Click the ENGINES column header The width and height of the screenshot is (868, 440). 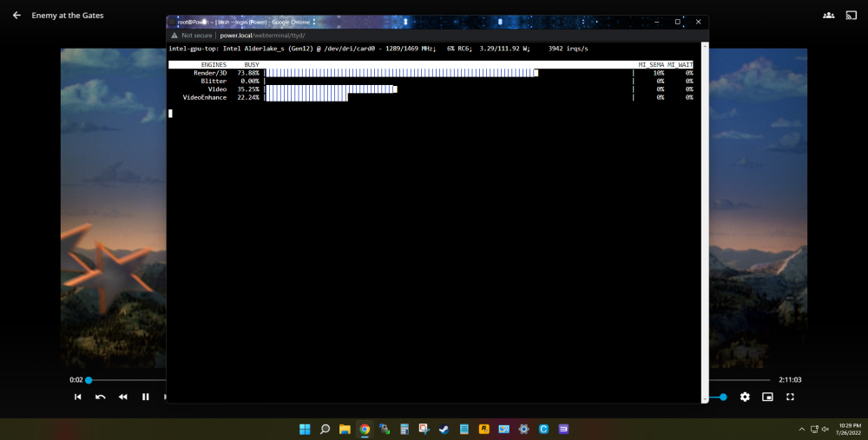[214, 65]
